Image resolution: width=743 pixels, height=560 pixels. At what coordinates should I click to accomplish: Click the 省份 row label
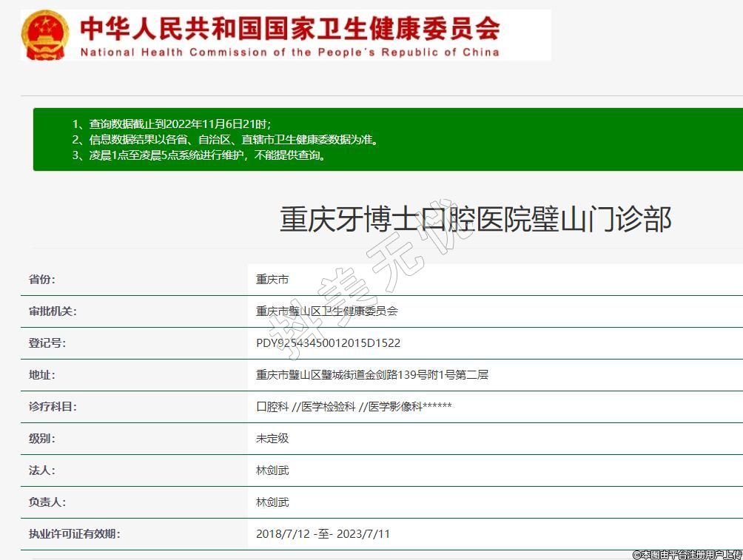[42, 280]
